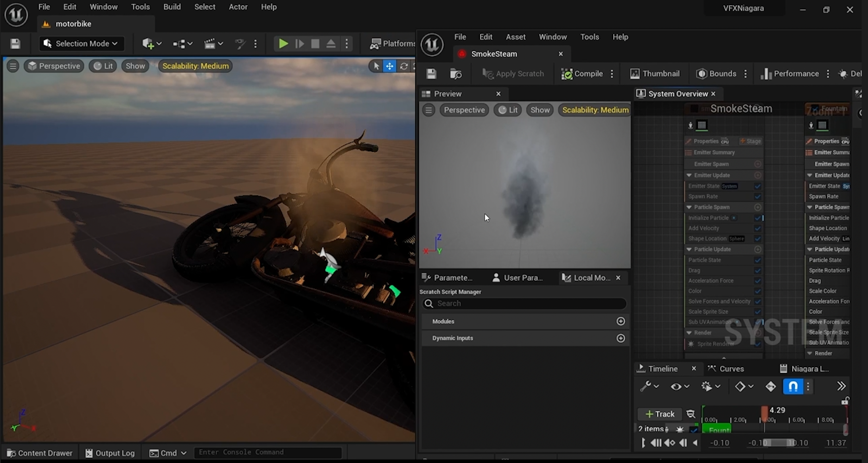Open the Content Drawer
Screen dimensions: 868x463
[40, 453]
